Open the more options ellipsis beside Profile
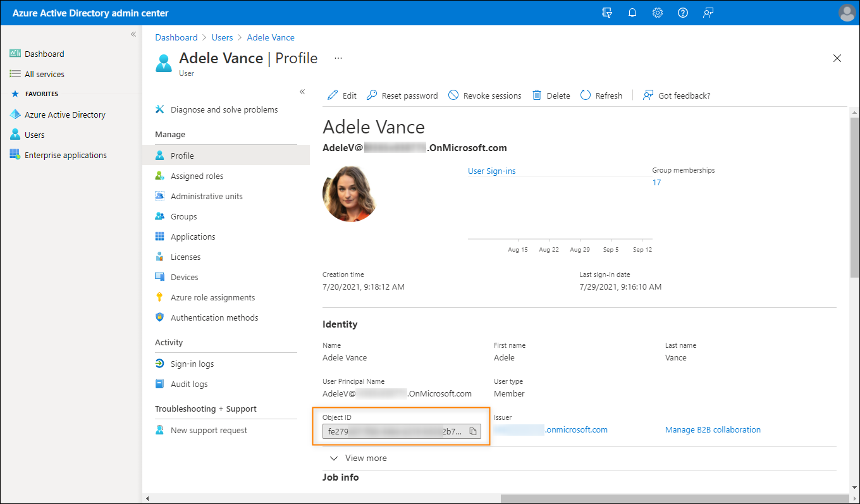 [x=338, y=58]
